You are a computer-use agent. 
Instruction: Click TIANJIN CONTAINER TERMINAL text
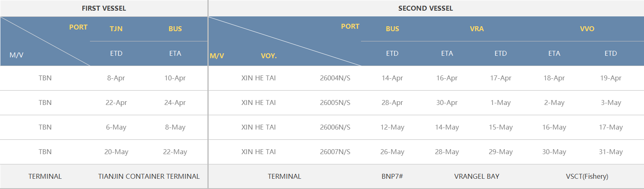[x=149, y=176]
